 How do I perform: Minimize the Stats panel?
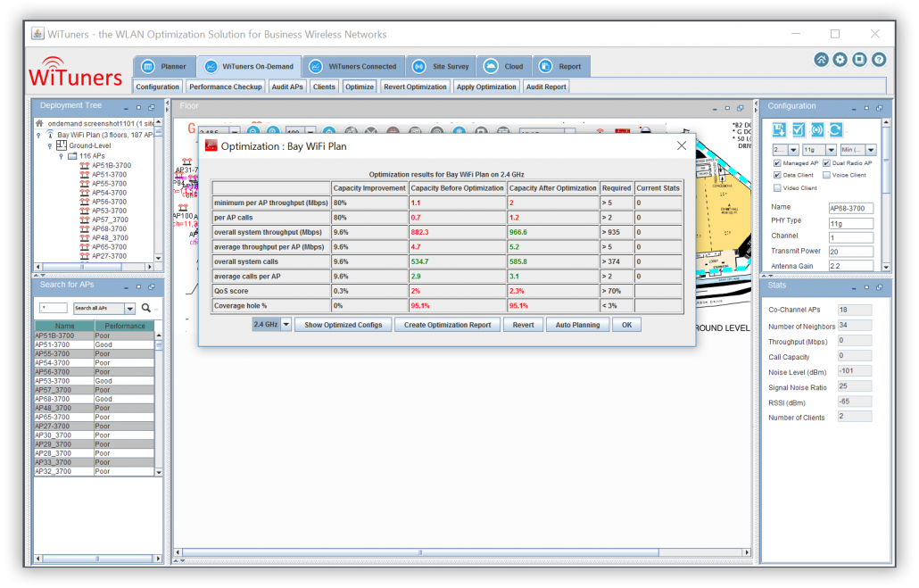tap(854, 287)
